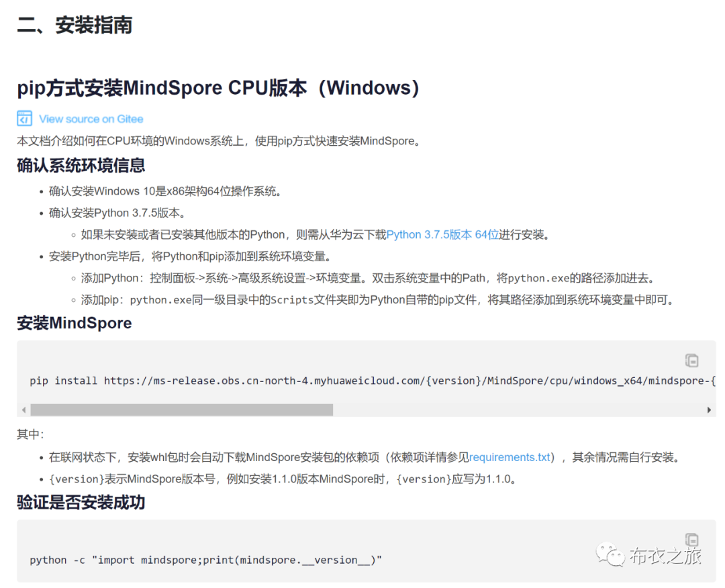Click the left scroll arrow of the code block
This screenshot has width=725, height=588.
(23, 409)
